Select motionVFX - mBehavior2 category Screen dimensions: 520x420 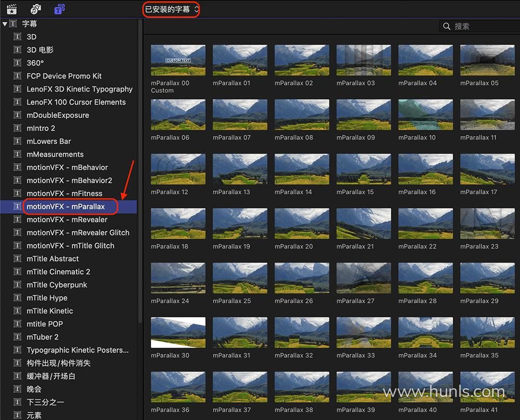coord(69,180)
